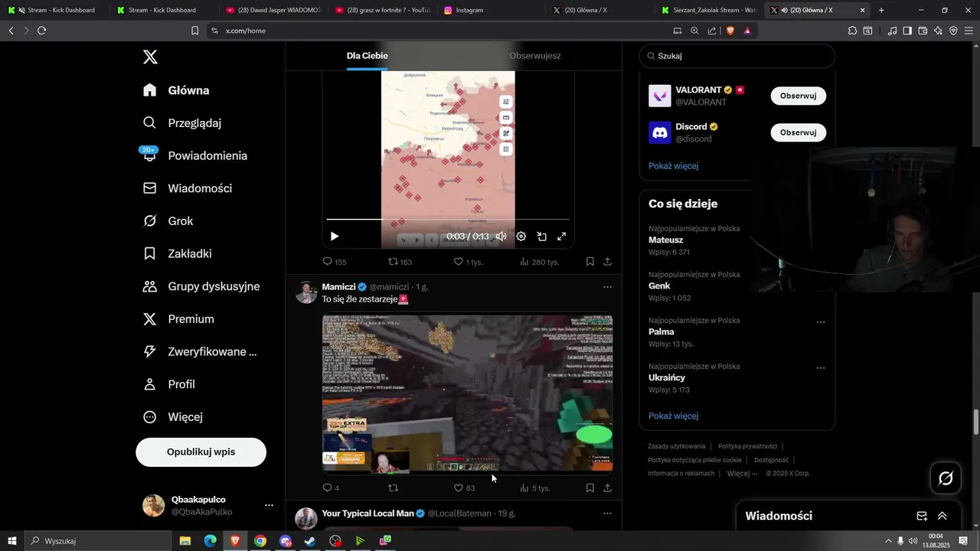The height and width of the screenshot is (551, 980).
Task: Reply to Mamiczi post (4)
Action: coord(331,488)
